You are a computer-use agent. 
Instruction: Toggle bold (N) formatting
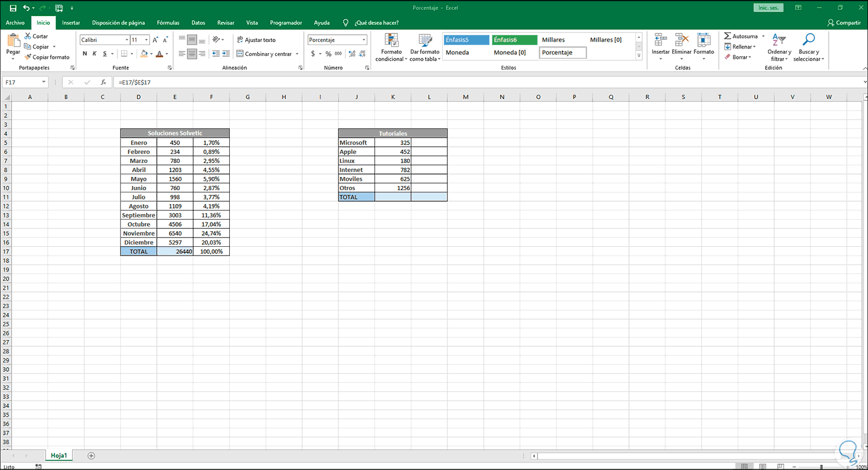tap(84, 54)
